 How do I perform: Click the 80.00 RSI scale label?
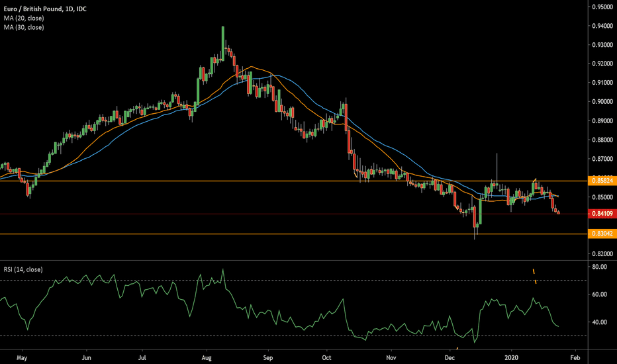[x=599, y=267]
